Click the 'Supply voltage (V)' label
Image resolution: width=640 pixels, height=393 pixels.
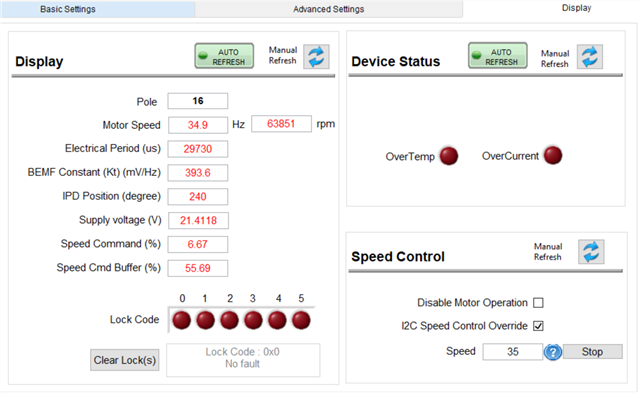[120, 220]
